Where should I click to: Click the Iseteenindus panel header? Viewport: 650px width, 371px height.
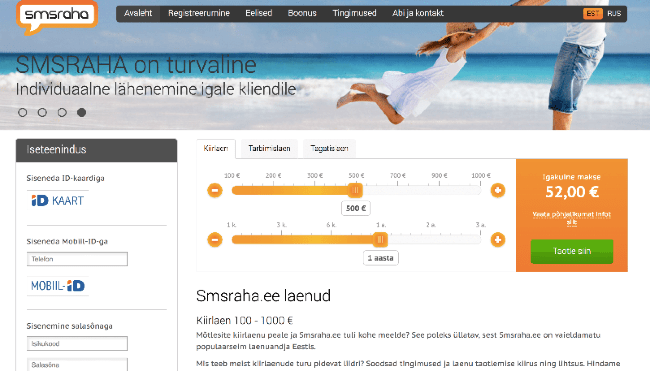(96, 150)
